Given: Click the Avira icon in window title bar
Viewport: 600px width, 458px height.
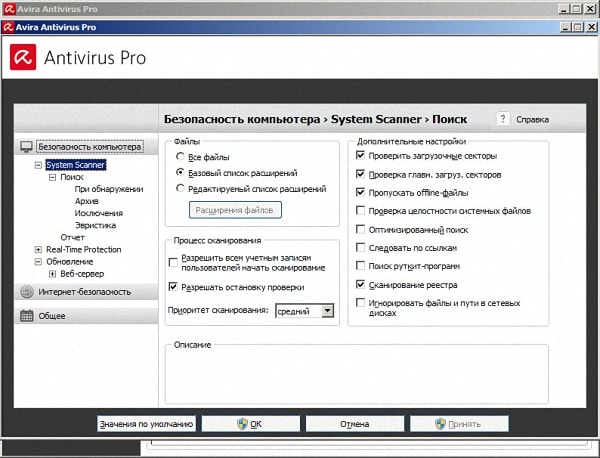Looking at the screenshot, I should pyautogui.click(x=9, y=24).
